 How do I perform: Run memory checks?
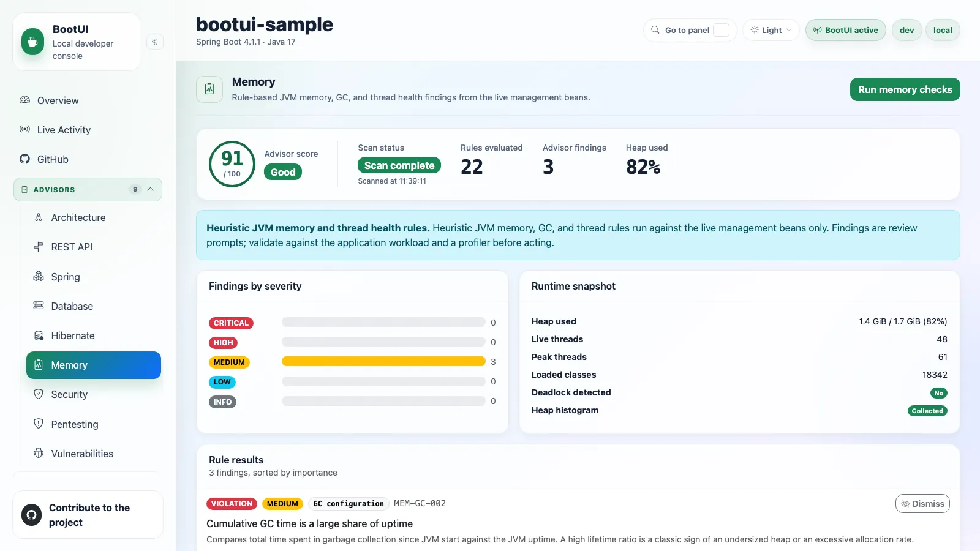point(905,89)
